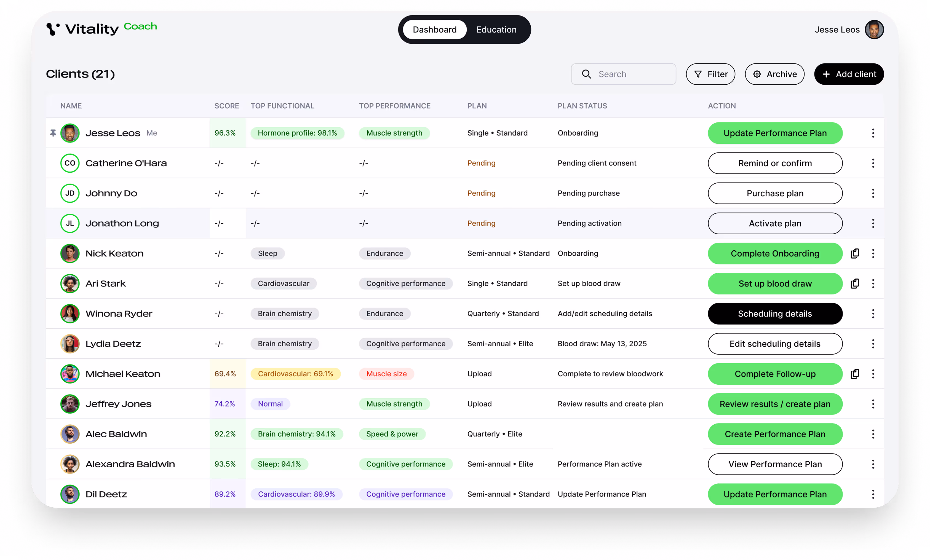Click Review results / create plan button

click(x=775, y=404)
